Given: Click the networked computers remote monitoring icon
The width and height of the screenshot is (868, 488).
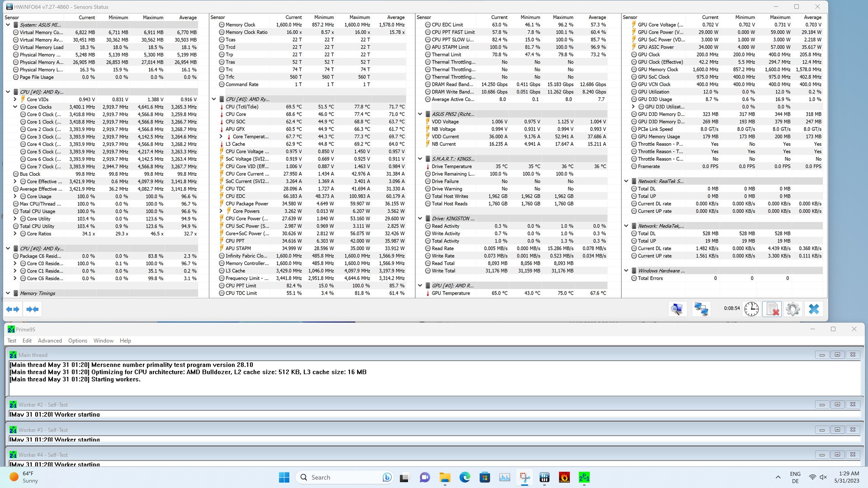Looking at the screenshot, I should [701, 309].
